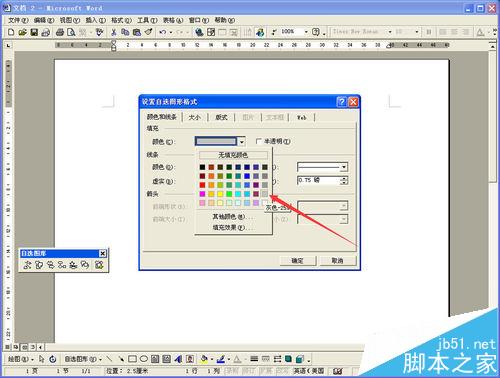Open Shadow Style in Drawing toolbar
Screen dimensions: 500x378
click(288, 359)
